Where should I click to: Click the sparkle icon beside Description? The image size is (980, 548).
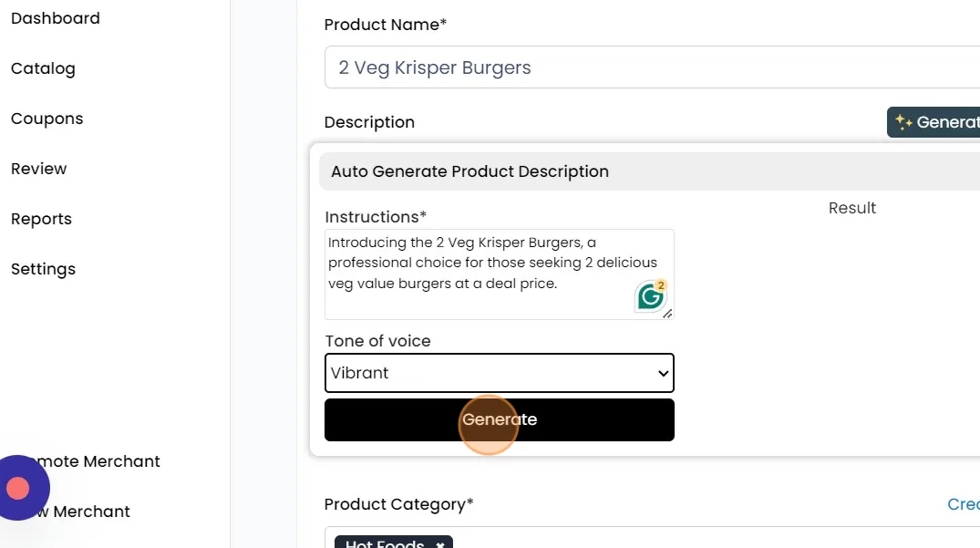[903, 122]
